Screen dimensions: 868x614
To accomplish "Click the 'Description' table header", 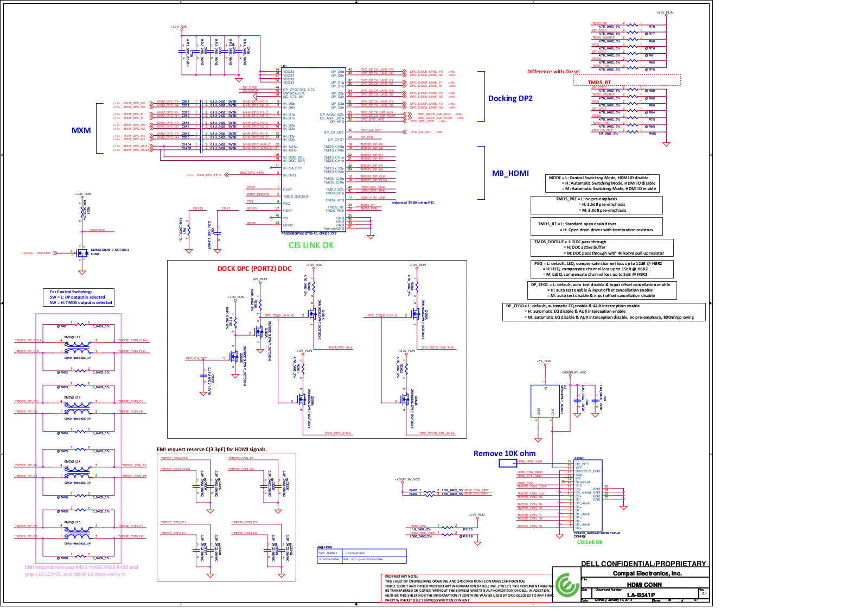I will click(x=355, y=553).
